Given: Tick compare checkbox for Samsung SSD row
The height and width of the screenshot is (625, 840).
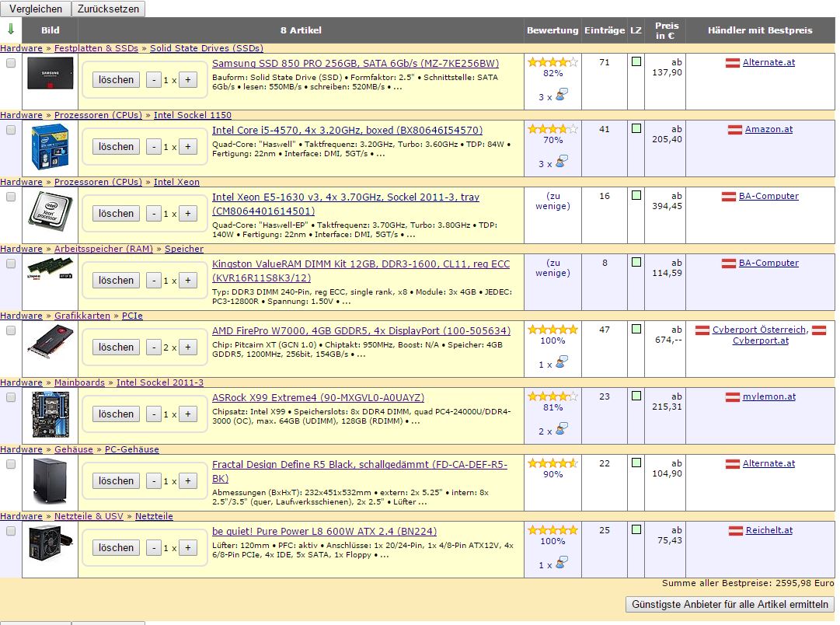Looking at the screenshot, I should 11,63.
